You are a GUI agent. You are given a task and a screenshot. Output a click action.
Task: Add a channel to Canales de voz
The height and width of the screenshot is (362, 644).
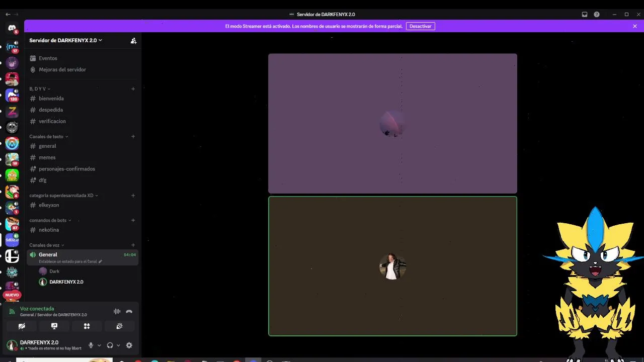pos(133,245)
